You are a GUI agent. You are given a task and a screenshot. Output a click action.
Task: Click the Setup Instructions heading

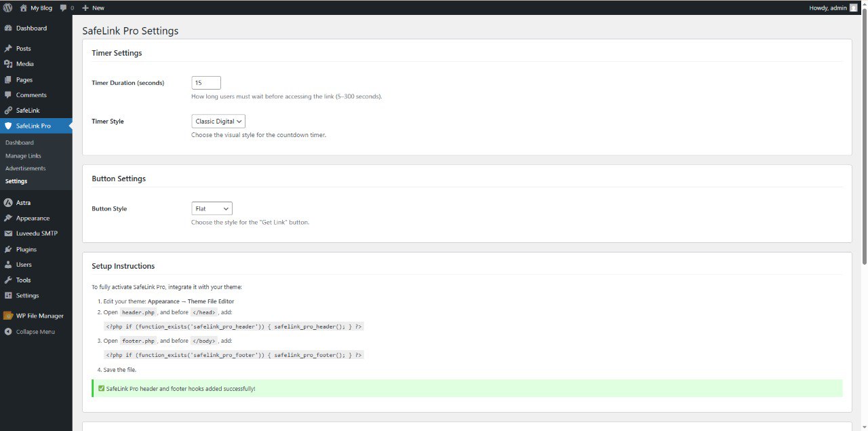point(123,266)
